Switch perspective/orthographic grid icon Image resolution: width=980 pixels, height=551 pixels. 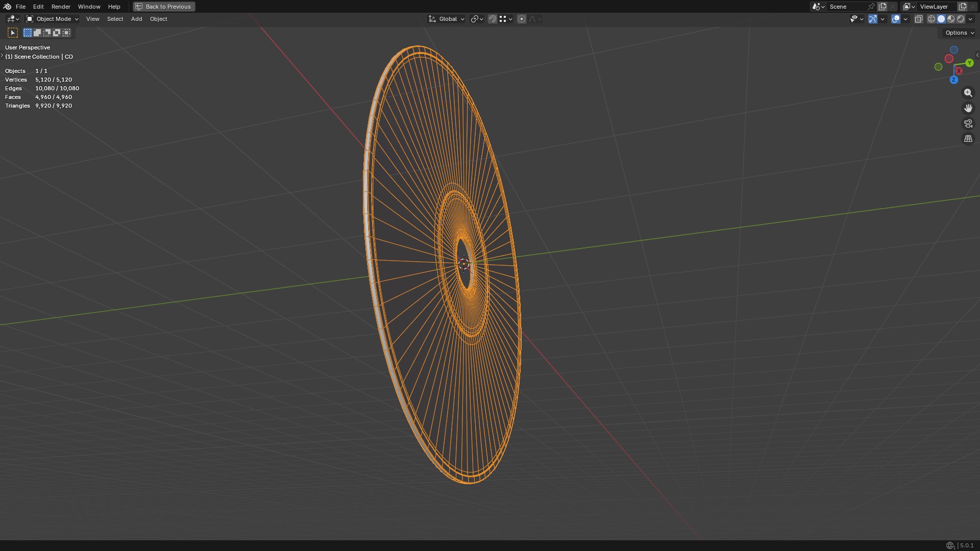(968, 139)
